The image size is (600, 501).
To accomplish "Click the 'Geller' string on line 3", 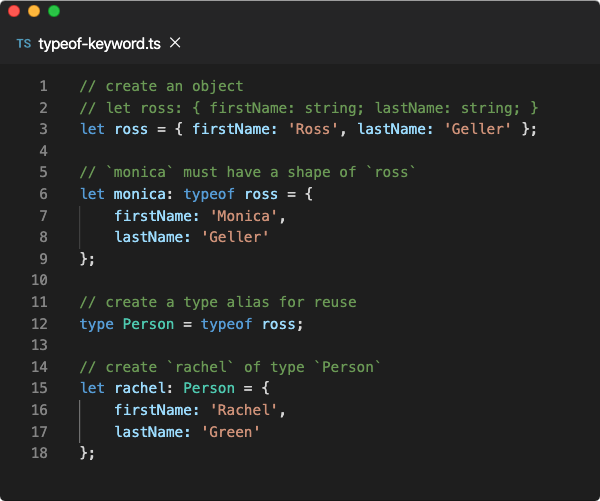I will [x=478, y=129].
